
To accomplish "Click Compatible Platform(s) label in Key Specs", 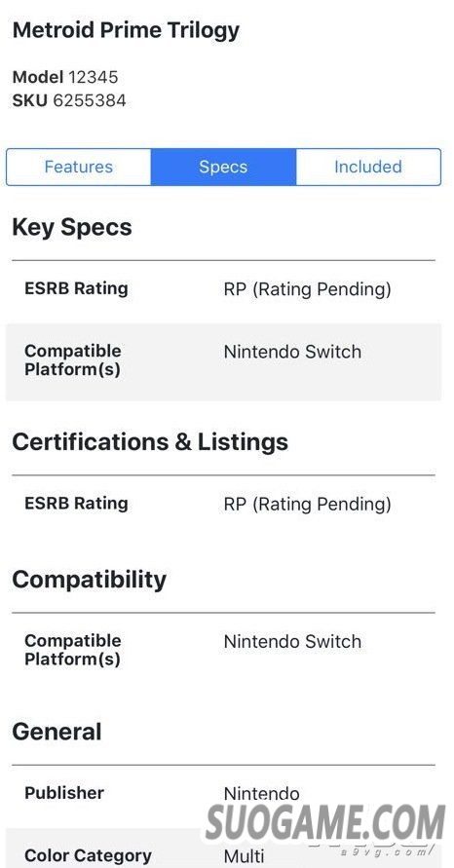I will pos(72,360).
